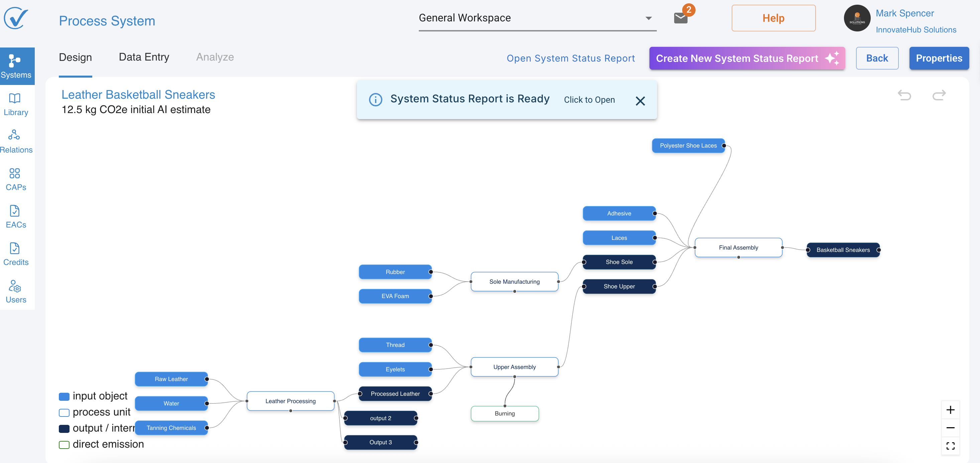Zoom in the diagram canvas
980x463 pixels.
coord(950,410)
